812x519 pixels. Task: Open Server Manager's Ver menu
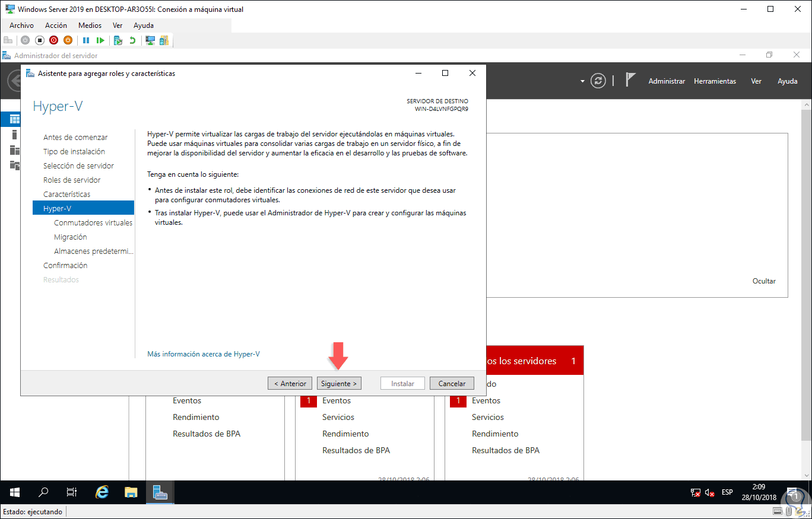click(756, 81)
